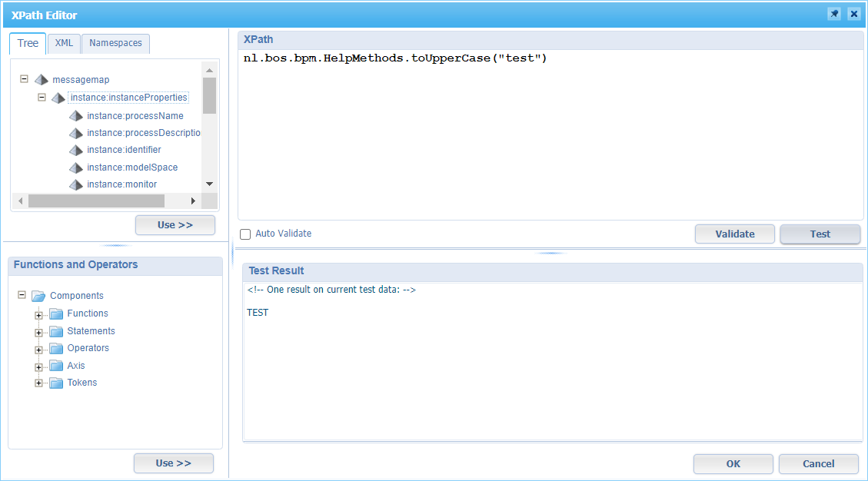The image size is (868, 481).
Task: Click the instance:instanceProperties diamond icon
Action: [58, 97]
